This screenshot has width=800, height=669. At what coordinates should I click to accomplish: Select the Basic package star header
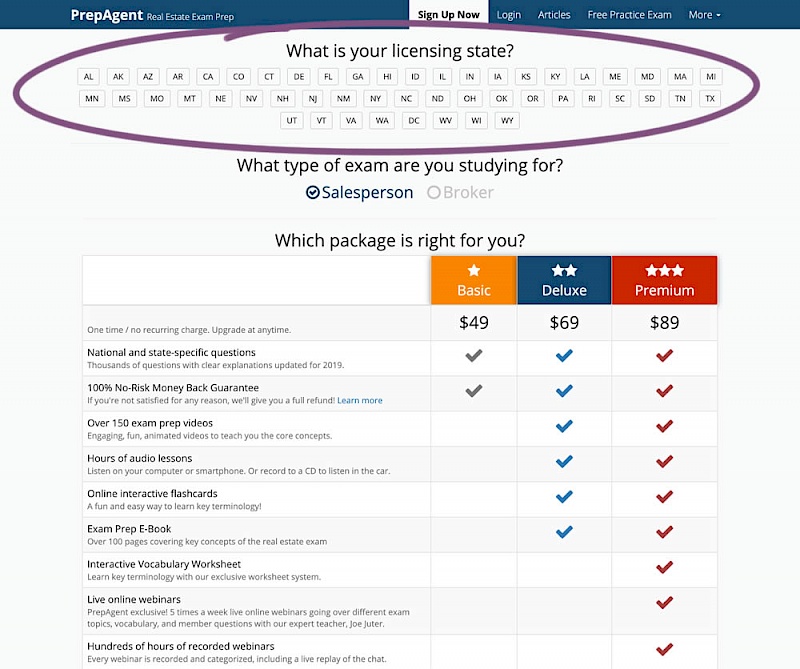coord(474,280)
